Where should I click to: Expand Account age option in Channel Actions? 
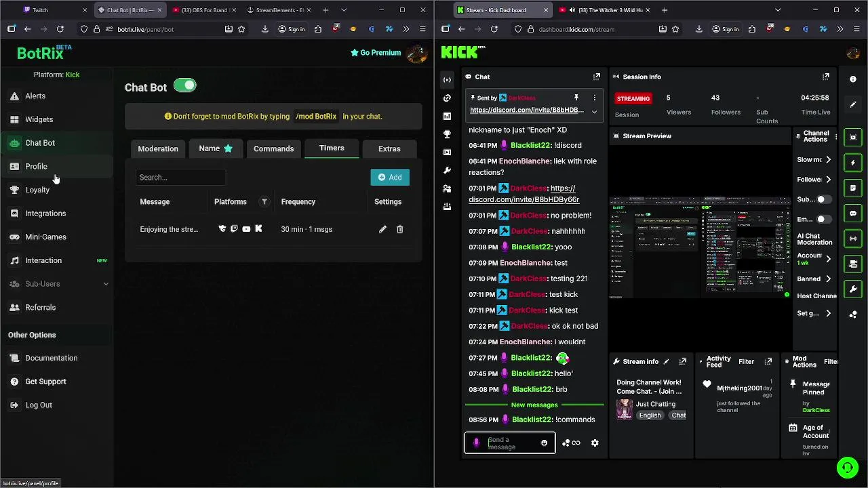pyautogui.click(x=828, y=259)
